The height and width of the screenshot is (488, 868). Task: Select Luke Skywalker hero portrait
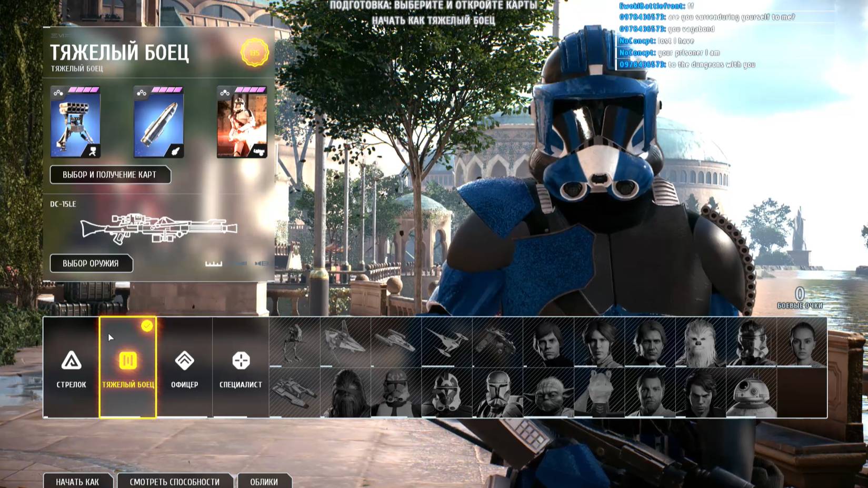(x=548, y=342)
